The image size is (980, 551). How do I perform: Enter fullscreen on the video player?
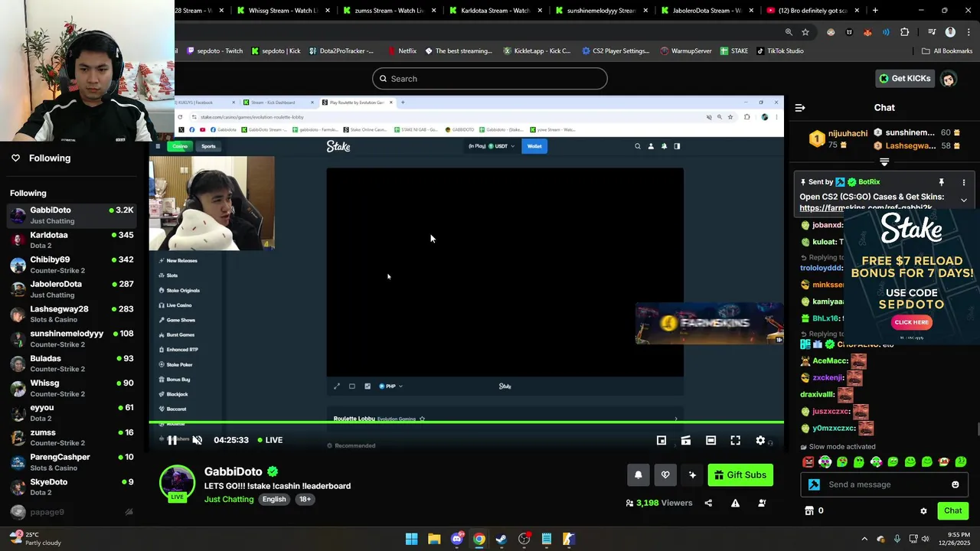coord(735,440)
